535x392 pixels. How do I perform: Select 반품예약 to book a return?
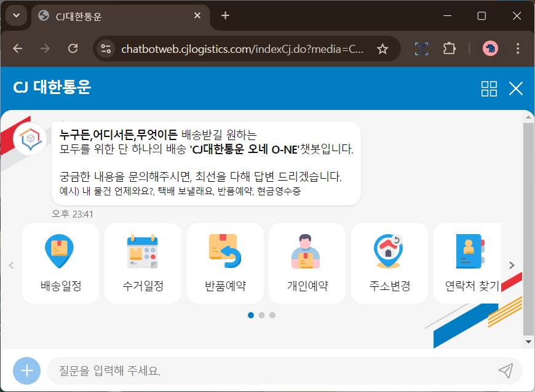pyautogui.click(x=224, y=263)
